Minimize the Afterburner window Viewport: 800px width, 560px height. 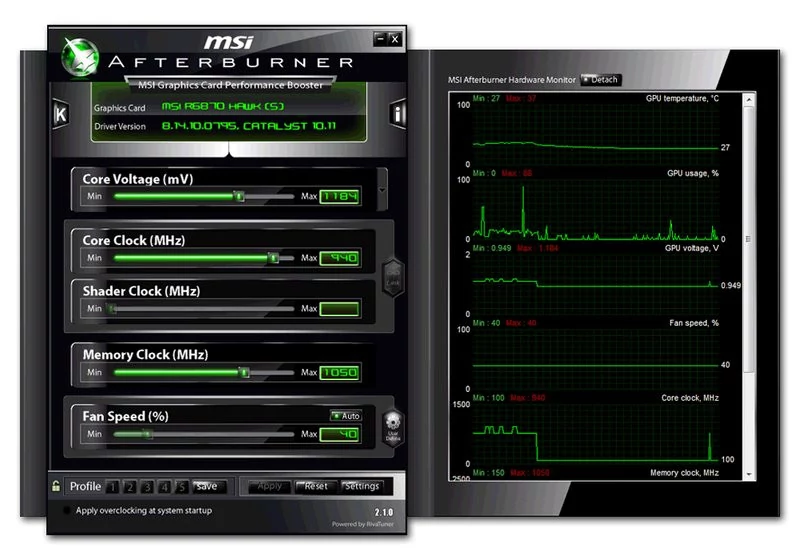point(380,39)
